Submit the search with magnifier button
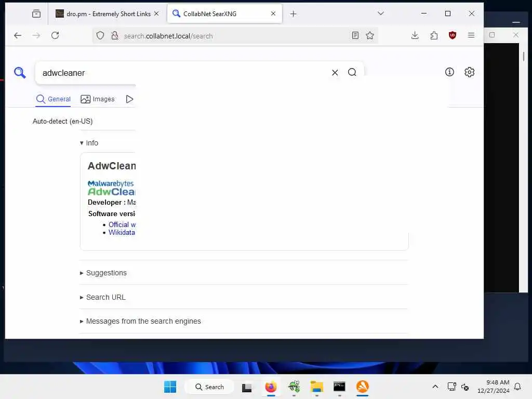 (352, 72)
